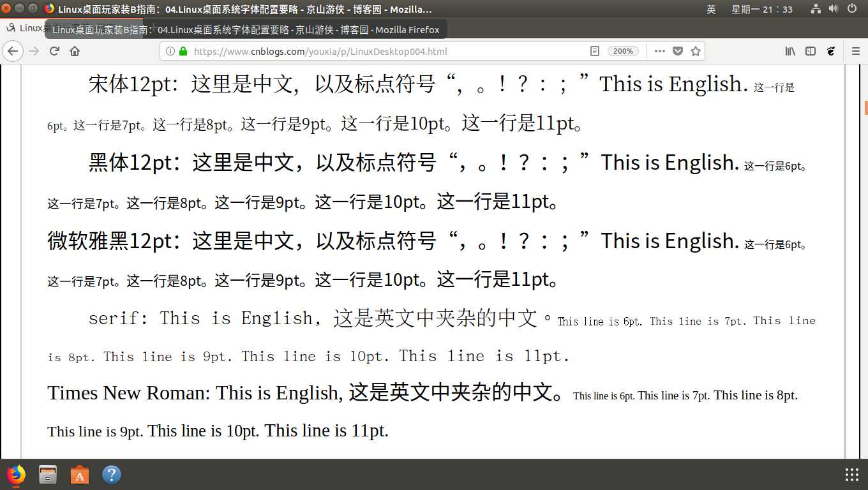Go back to the previous page
The width and height of the screenshot is (868, 490).
[x=13, y=51]
